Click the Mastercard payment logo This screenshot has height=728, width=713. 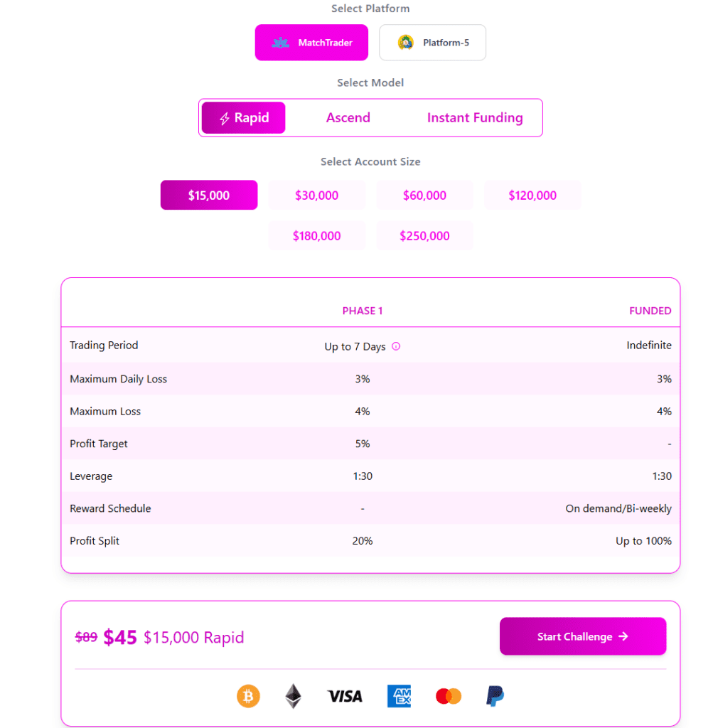pos(449,696)
